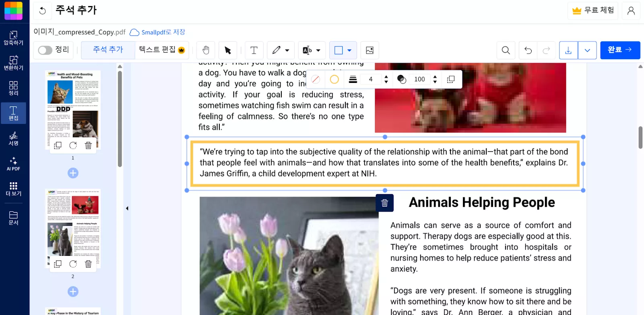The width and height of the screenshot is (644, 315).
Task: Toggle the 정리 switch
Action: tap(45, 50)
